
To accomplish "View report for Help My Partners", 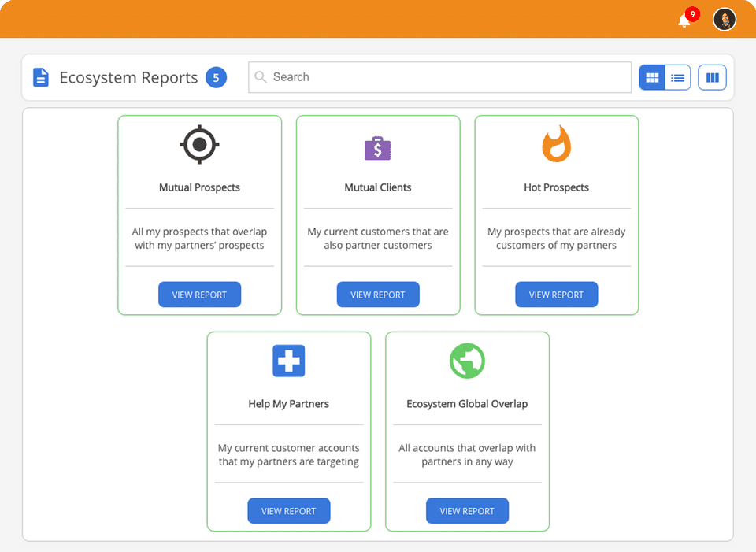I will [x=289, y=511].
